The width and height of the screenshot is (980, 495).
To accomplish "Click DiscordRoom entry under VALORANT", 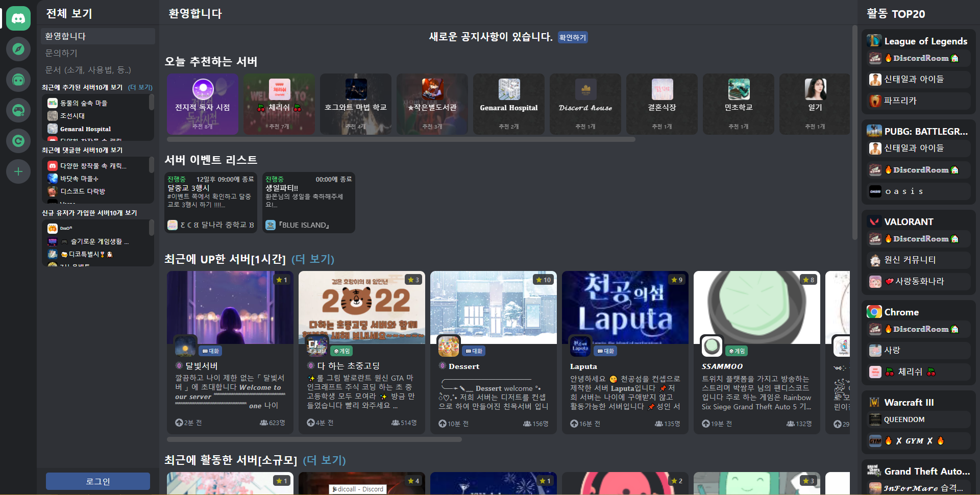I will (x=918, y=239).
